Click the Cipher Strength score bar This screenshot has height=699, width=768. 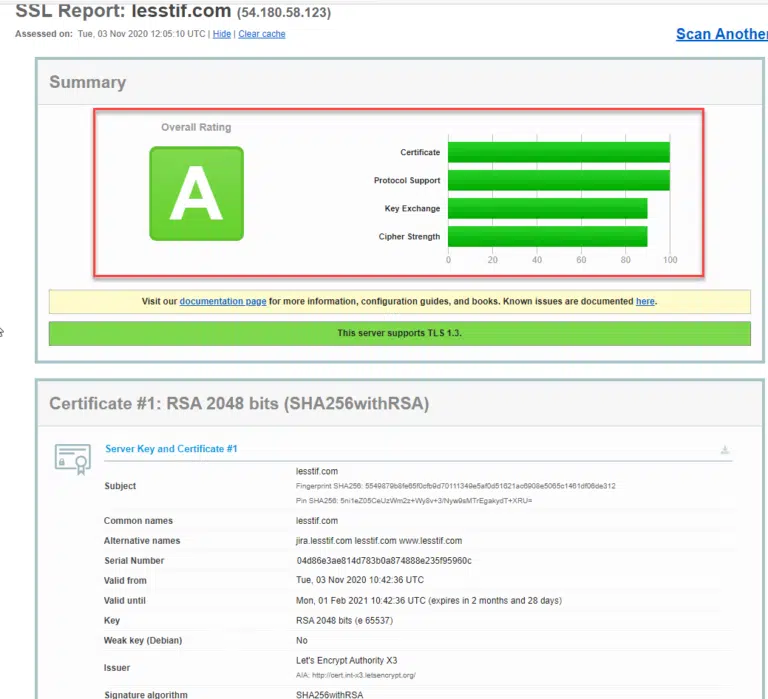[x=547, y=237]
